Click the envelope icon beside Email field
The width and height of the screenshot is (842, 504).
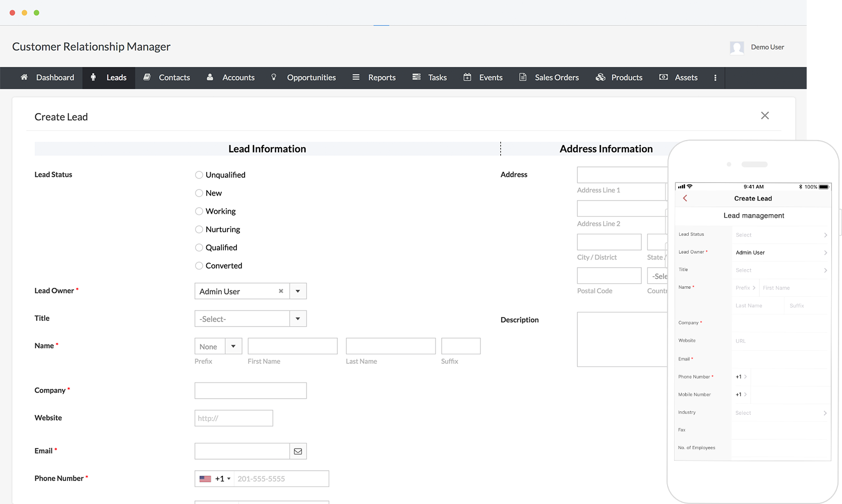click(x=298, y=451)
